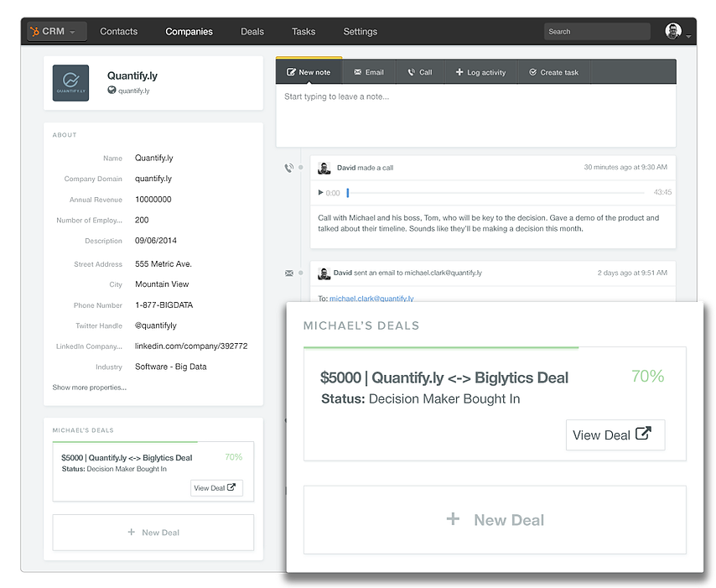Select the Email tab
The image size is (716, 588).
tap(369, 72)
